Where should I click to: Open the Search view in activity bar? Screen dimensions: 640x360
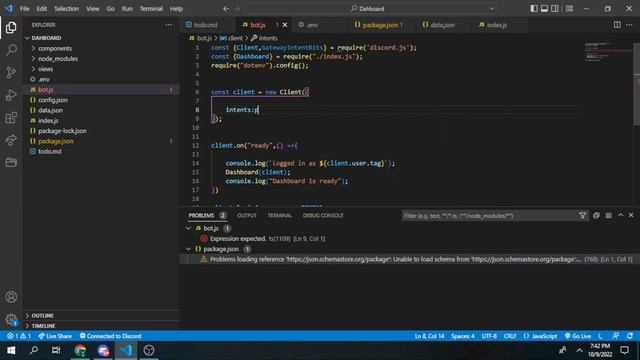[x=11, y=50]
